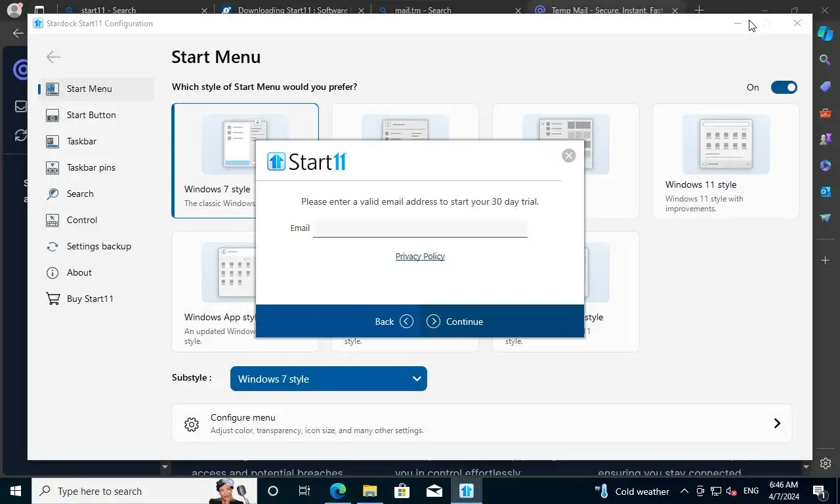Click the shopping cart icon
Screen dimensions: 840x504
52,299
